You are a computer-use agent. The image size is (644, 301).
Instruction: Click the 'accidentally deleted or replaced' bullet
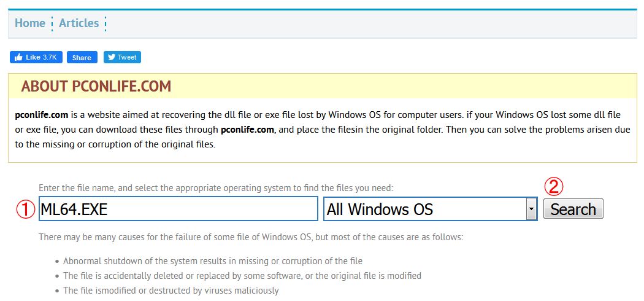[242, 276]
